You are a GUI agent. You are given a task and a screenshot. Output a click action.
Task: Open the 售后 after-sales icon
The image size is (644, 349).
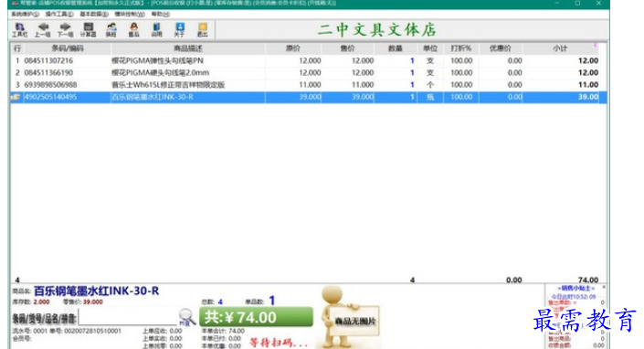[134, 29]
